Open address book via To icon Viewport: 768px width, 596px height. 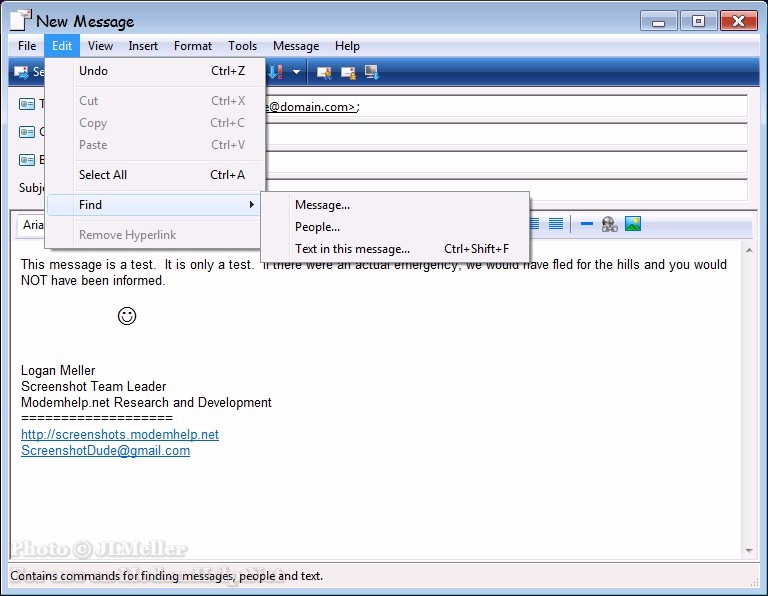coord(27,105)
